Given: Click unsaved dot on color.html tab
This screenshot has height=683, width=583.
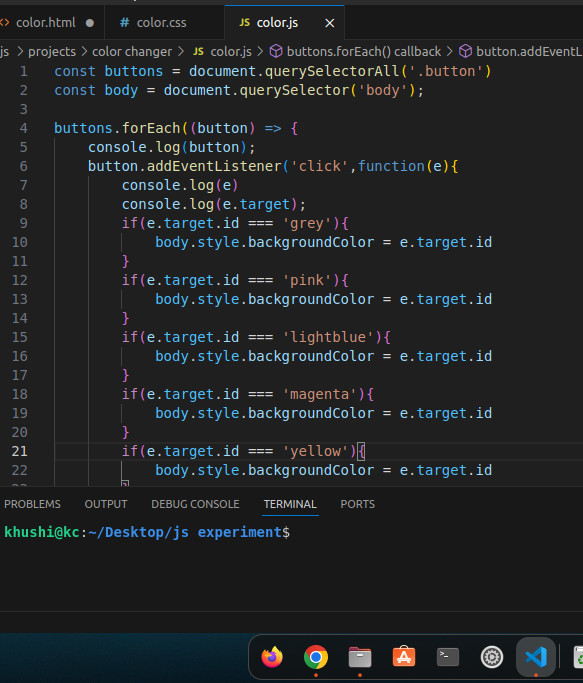Looking at the screenshot, I should pos(90,23).
